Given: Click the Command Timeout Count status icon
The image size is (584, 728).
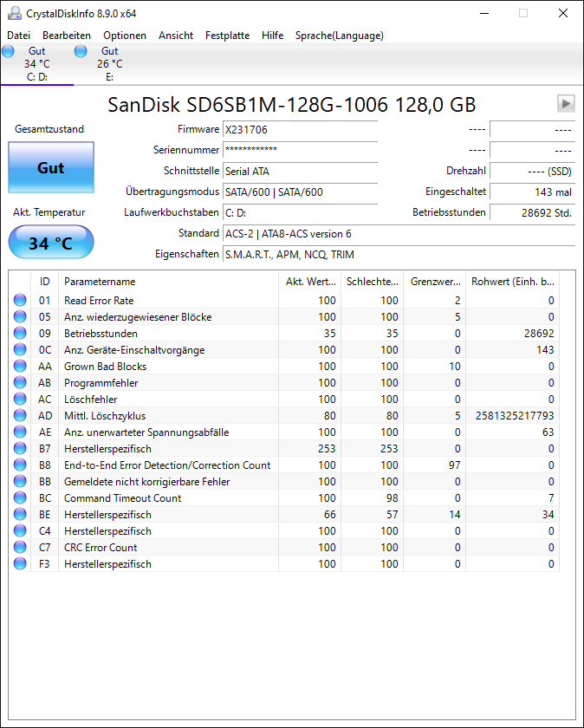Looking at the screenshot, I should [x=19, y=497].
